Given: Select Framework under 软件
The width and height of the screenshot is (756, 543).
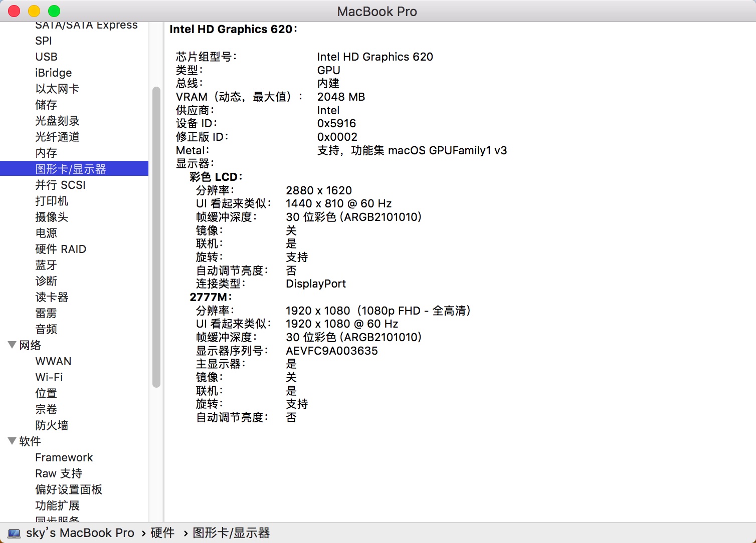Looking at the screenshot, I should [64, 457].
